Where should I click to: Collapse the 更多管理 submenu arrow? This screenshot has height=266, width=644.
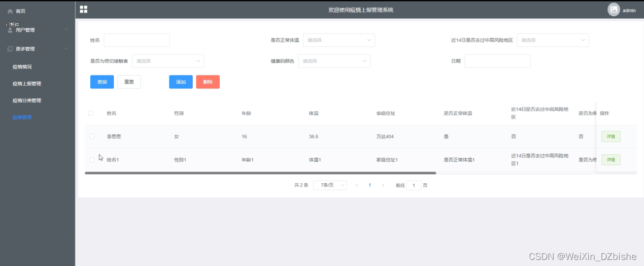coord(66,49)
